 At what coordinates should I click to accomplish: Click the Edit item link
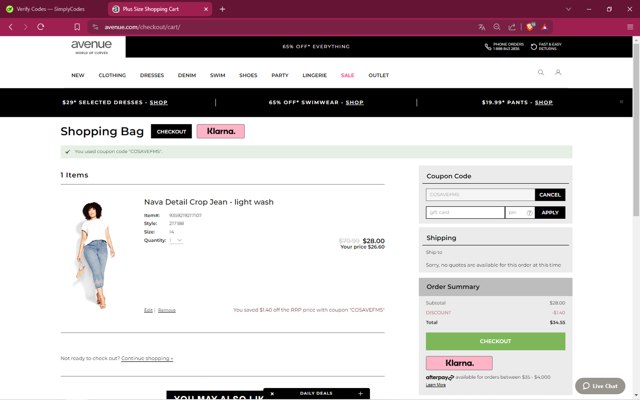(x=148, y=311)
